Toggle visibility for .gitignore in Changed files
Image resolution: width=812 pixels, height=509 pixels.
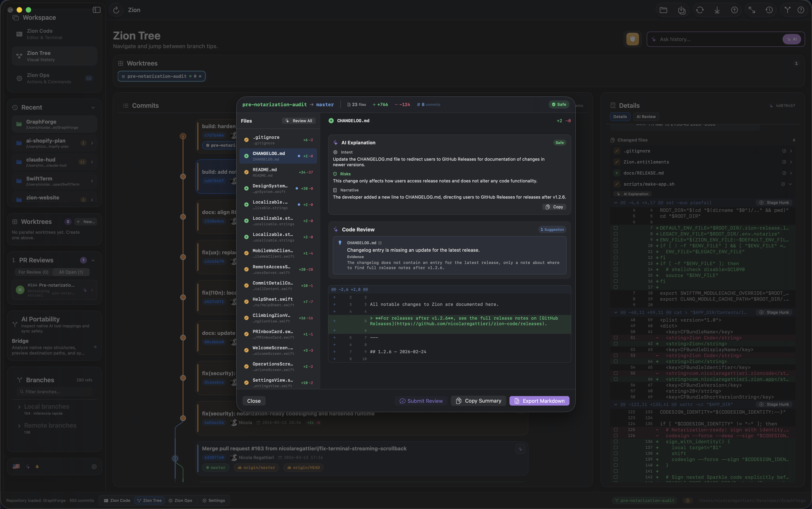pos(784,151)
